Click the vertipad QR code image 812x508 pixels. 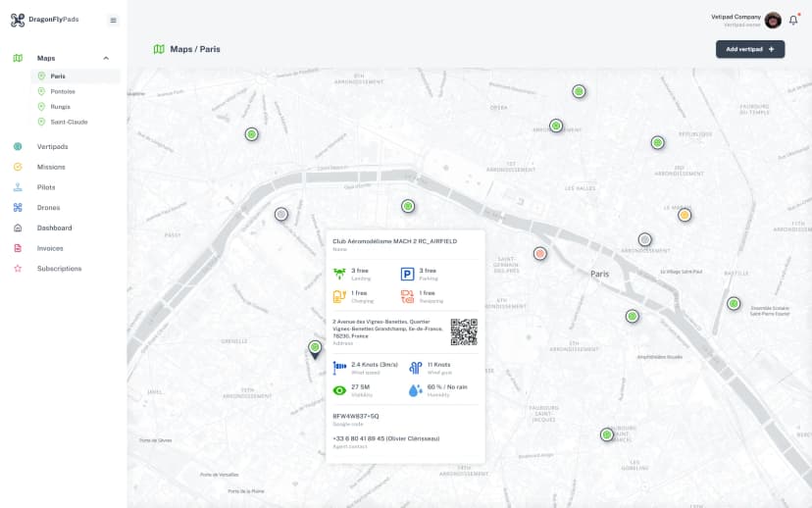[464, 331]
